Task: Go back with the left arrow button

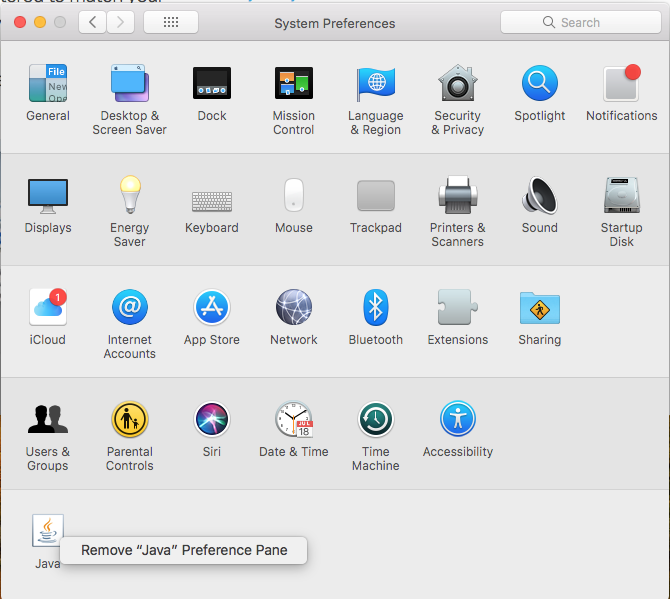Action: (x=92, y=22)
